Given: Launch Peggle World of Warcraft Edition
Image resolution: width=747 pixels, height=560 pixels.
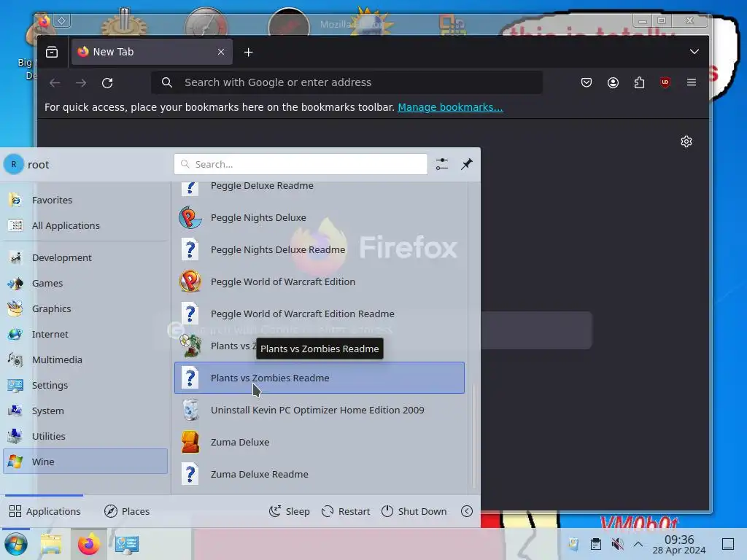Looking at the screenshot, I should click(x=320, y=282).
